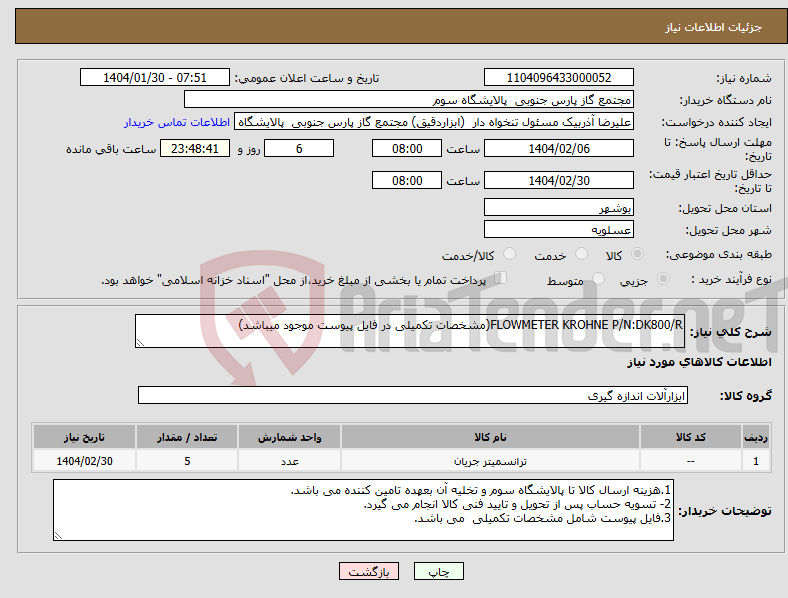The image size is (788, 598).
Task: Click the goods group field ابزارآلات اندازه گیری
Action: [413, 395]
